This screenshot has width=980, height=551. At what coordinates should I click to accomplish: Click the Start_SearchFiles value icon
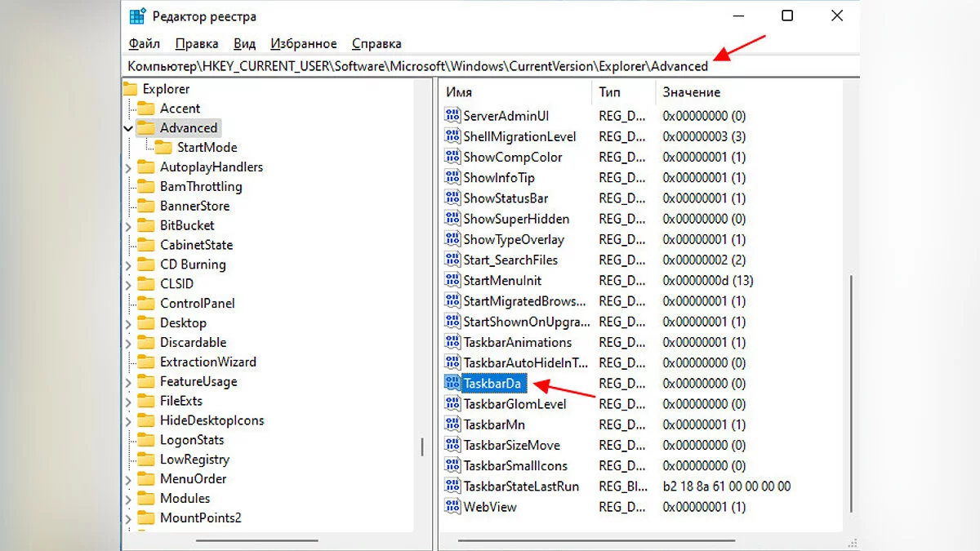pyautogui.click(x=452, y=260)
